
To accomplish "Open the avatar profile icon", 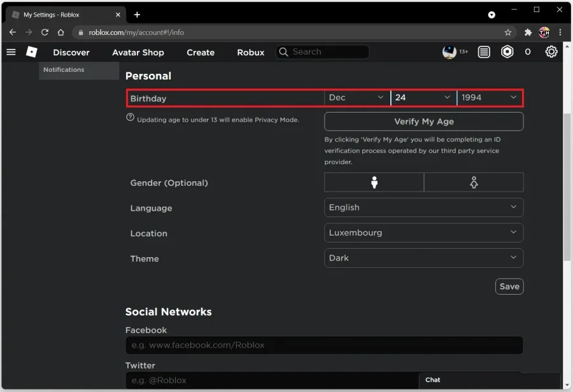I will pos(449,52).
